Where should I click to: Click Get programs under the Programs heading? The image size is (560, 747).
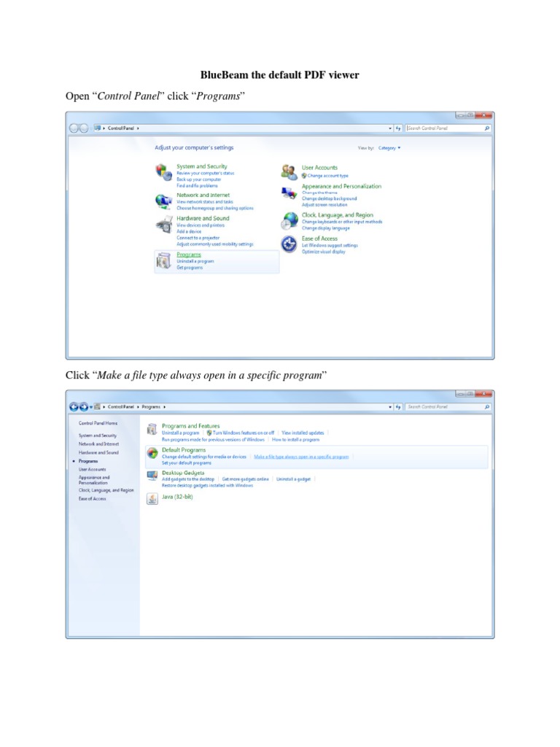190,268
